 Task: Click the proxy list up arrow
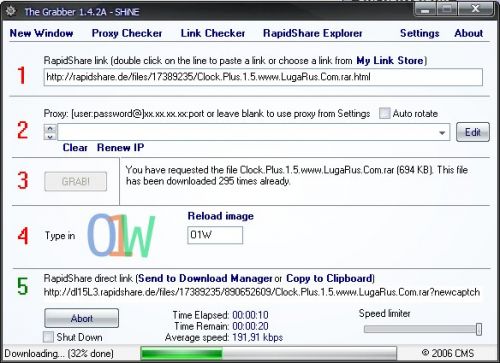pos(50,128)
